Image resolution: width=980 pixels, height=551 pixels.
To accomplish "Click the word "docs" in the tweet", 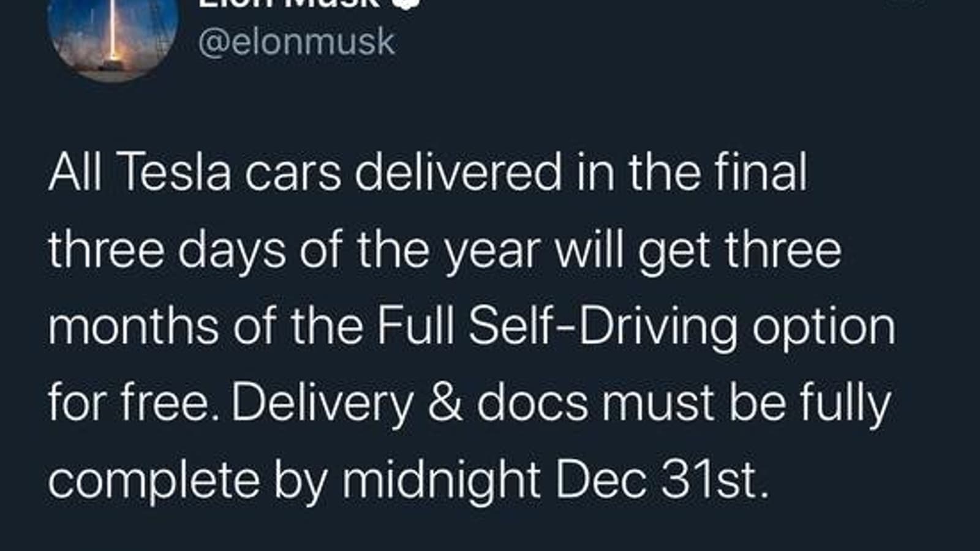I will [x=533, y=403].
